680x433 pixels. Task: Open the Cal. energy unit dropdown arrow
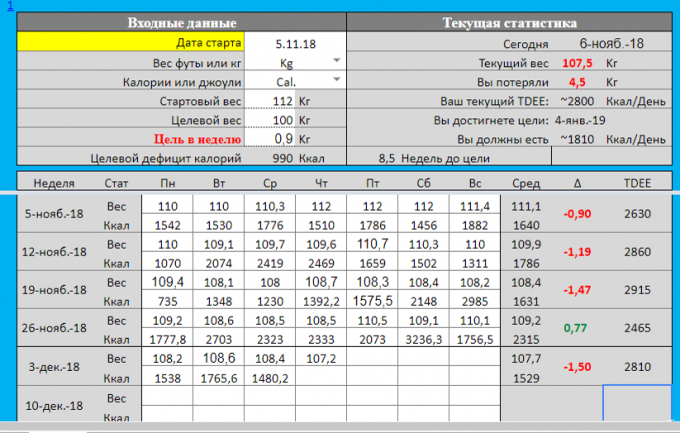click(x=335, y=81)
